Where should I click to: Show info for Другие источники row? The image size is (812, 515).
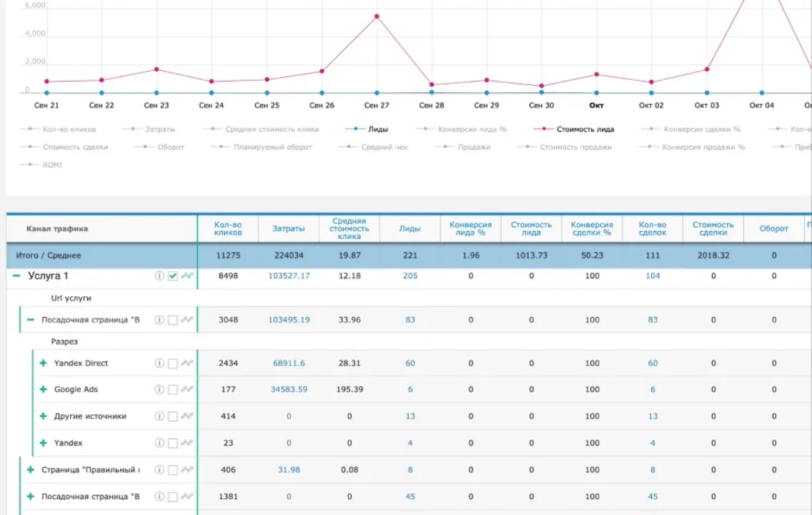[159, 416]
